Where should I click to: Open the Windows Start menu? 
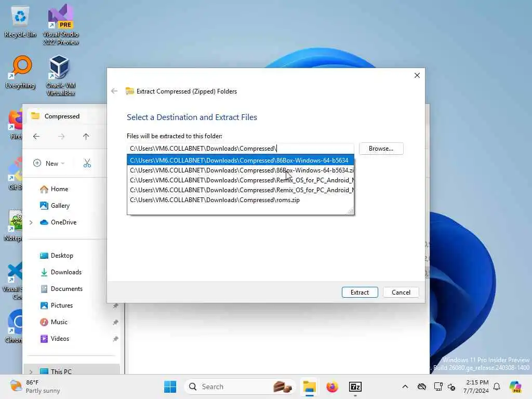point(170,387)
